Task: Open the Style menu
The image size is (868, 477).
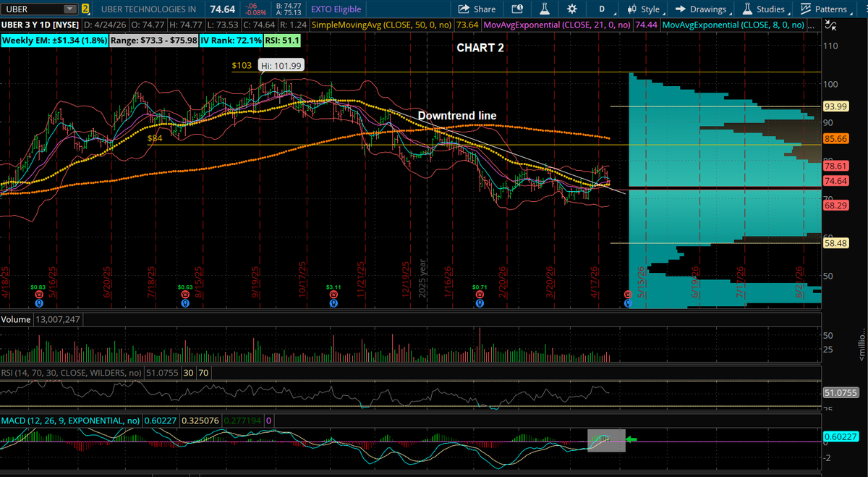Action: point(644,9)
